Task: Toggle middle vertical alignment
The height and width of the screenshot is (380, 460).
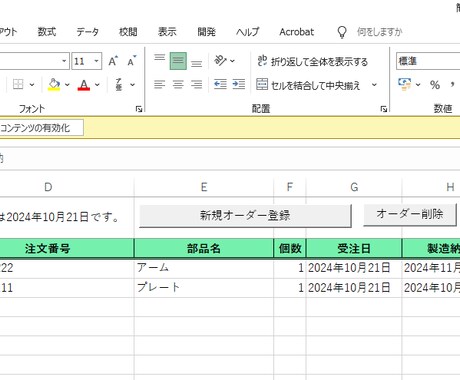Action: (x=178, y=61)
